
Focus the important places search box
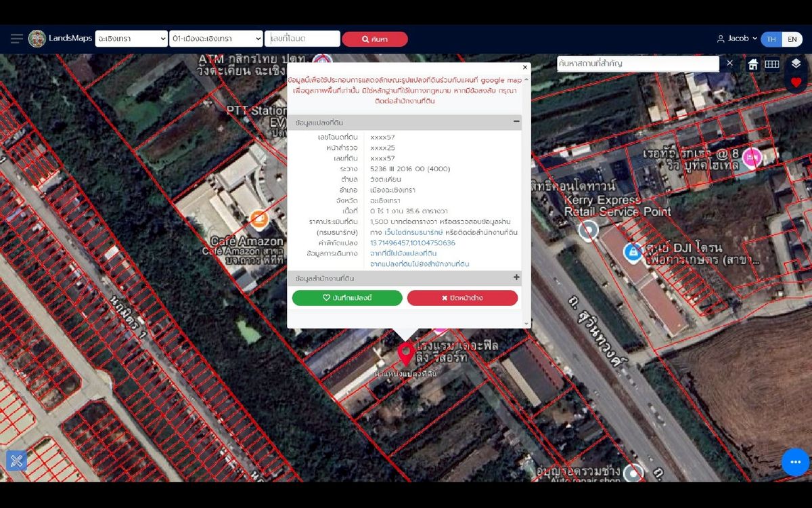pyautogui.click(x=638, y=64)
